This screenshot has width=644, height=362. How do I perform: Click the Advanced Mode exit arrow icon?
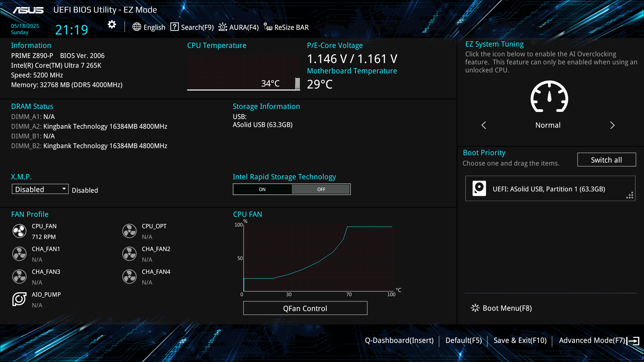633,341
